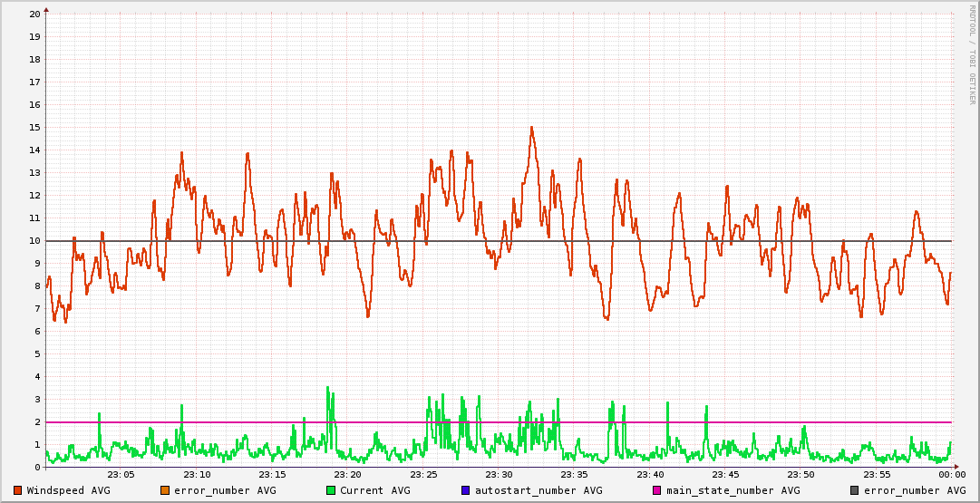This screenshot has height=503, width=980.
Task: Click the 23:05 time axis label
Action: coord(121,475)
